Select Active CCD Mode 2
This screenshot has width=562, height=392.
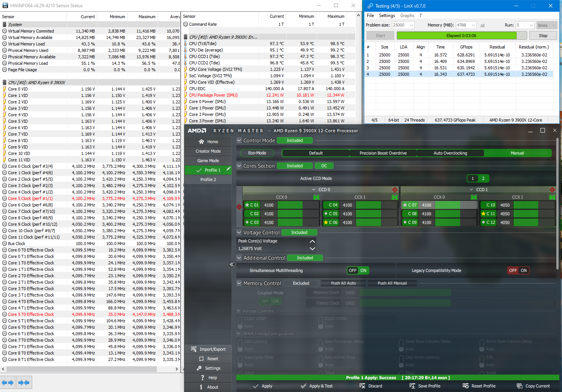pos(483,178)
